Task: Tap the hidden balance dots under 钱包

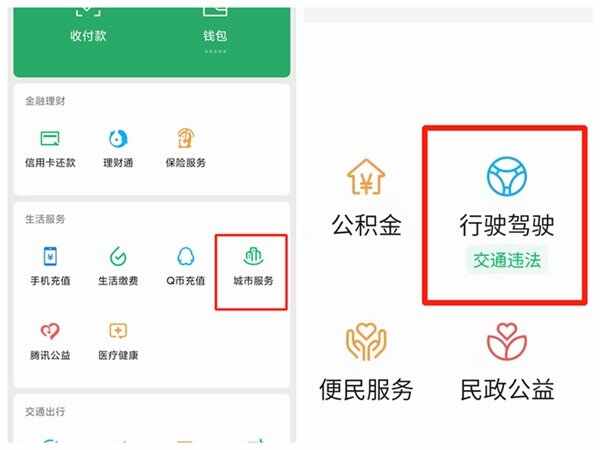Action: pyautogui.click(x=215, y=51)
